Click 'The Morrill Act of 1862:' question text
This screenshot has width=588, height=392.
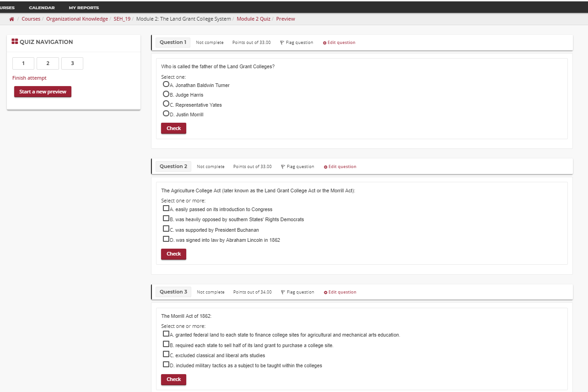click(x=187, y=316)
